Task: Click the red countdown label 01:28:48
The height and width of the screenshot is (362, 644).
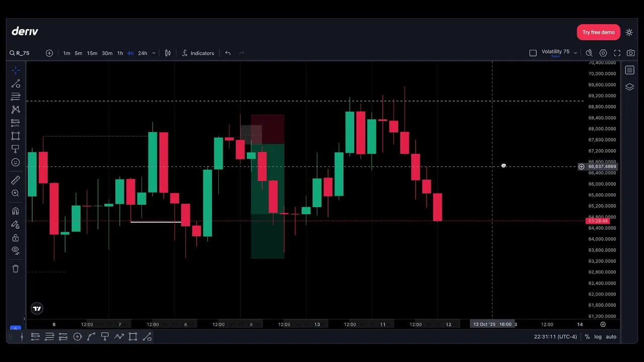Action: pos(598,221)
